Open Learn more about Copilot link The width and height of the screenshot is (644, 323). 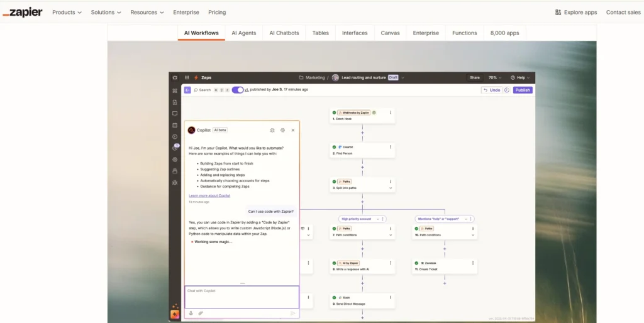pos(209,195)
